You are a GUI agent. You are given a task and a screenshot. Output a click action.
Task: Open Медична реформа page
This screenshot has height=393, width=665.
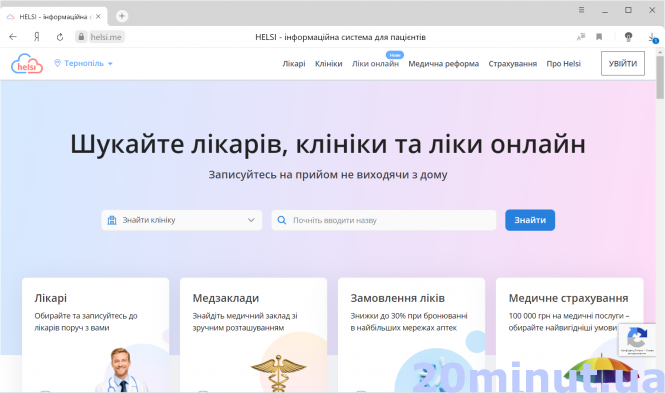[444, 64]
